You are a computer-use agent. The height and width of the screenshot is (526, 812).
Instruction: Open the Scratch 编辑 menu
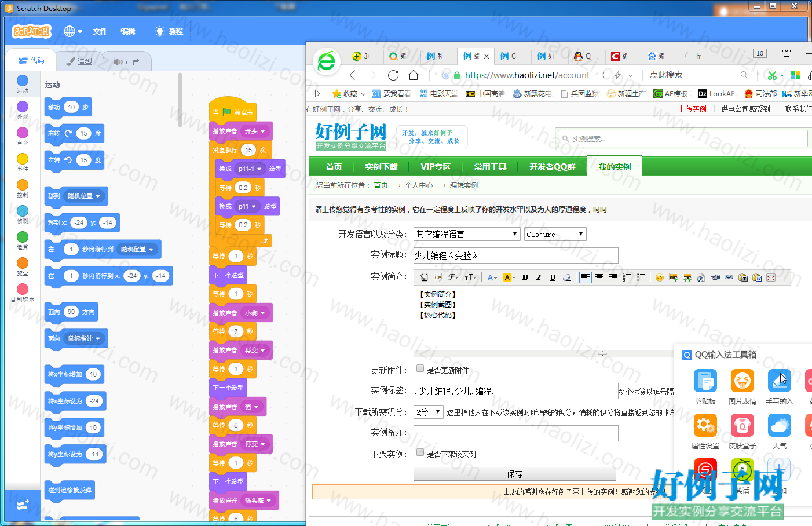tap(127, 31)
